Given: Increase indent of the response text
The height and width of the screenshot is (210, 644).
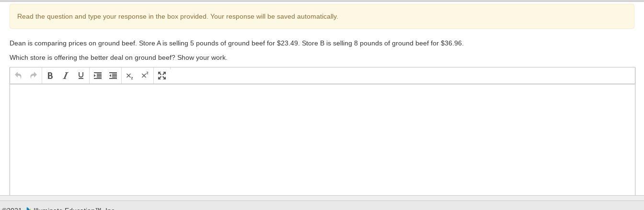Looking at the screenshot, I should coord(98,76).
